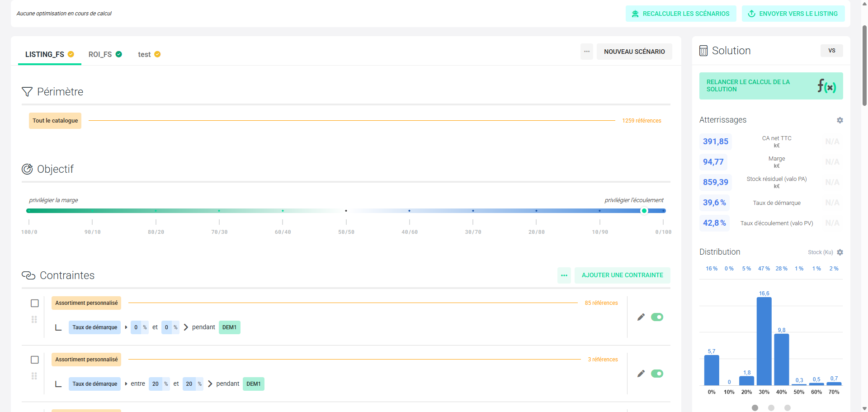Check the box for the 3 références constraint
The image size is (868, 412).
click(35, 360)
